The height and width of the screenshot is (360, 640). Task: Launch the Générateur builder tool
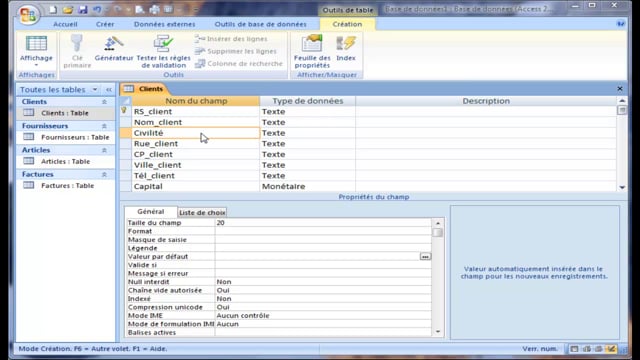pos(114,49)
